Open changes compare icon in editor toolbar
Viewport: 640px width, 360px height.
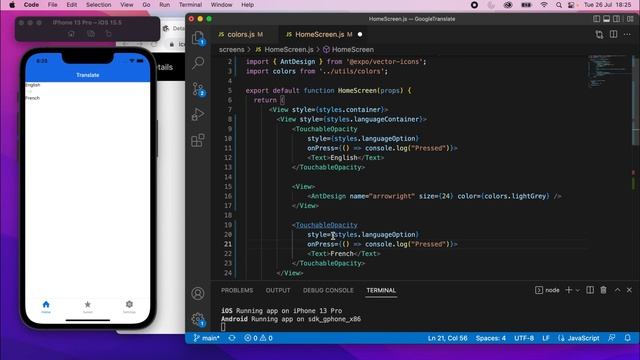point(599,35)
